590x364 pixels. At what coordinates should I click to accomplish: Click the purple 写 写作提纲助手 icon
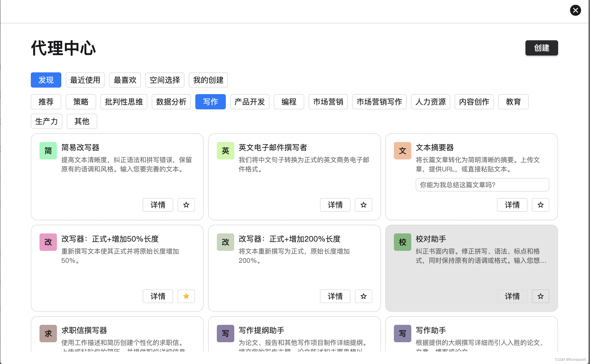(225, 333)
